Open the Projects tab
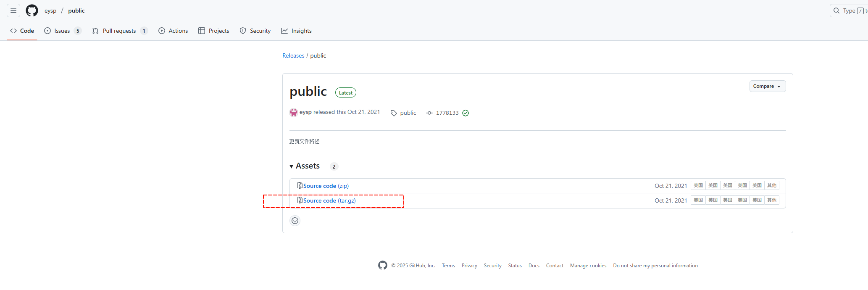 pyautogui.click(x=214, y=31)
